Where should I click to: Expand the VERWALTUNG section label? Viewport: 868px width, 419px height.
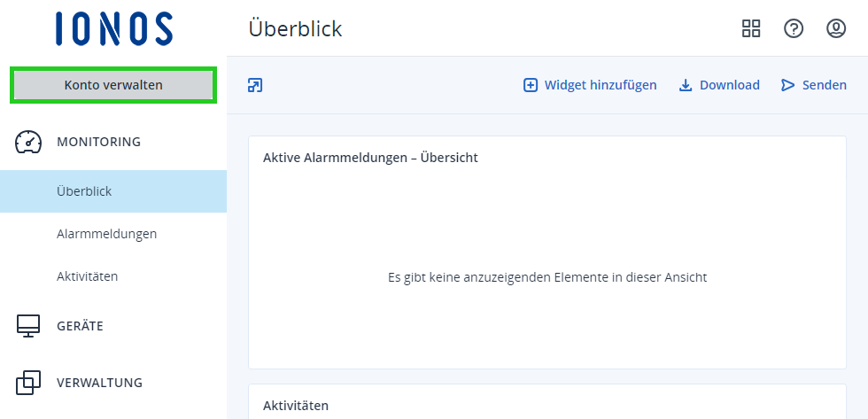point(99,383)
